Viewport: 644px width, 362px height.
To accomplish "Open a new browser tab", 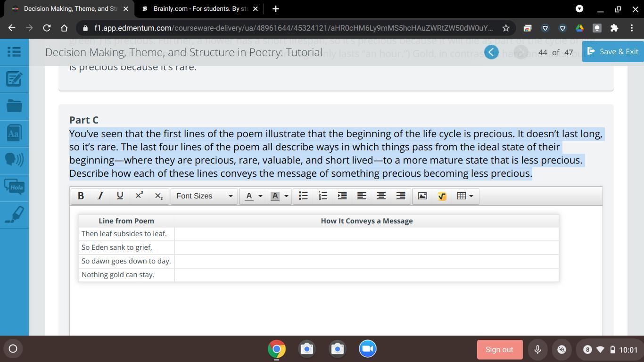I will (x=276, y=8).
